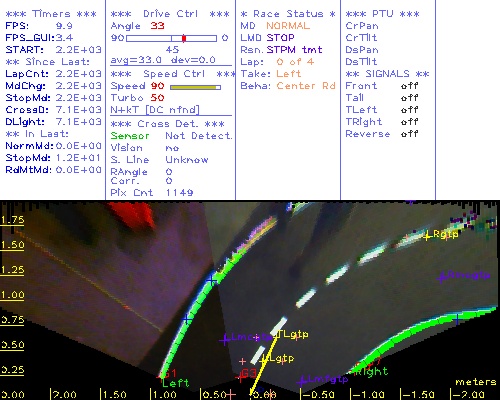Image resolution: width=500 pixels, height=400 pixels.
Task: Select the green Right lane label
Action: click(371, 371)
